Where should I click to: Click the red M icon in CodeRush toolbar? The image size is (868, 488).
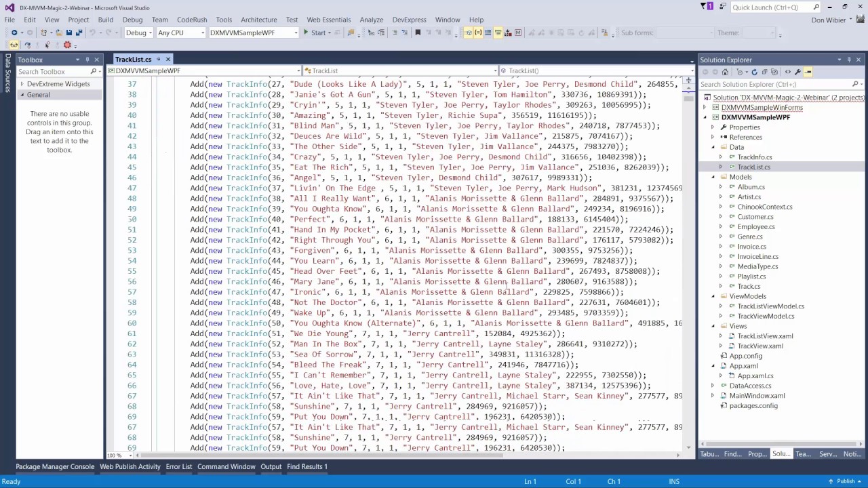point(518,33)
